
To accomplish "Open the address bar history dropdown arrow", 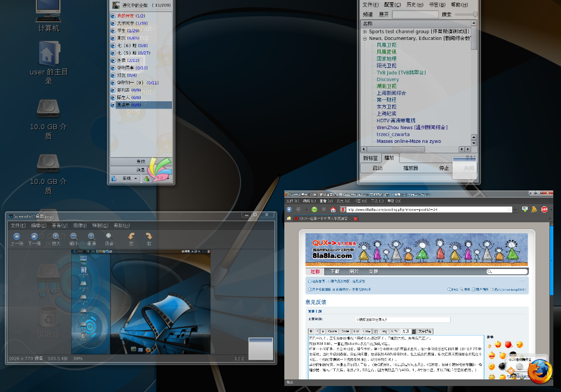I will point(515,210).
